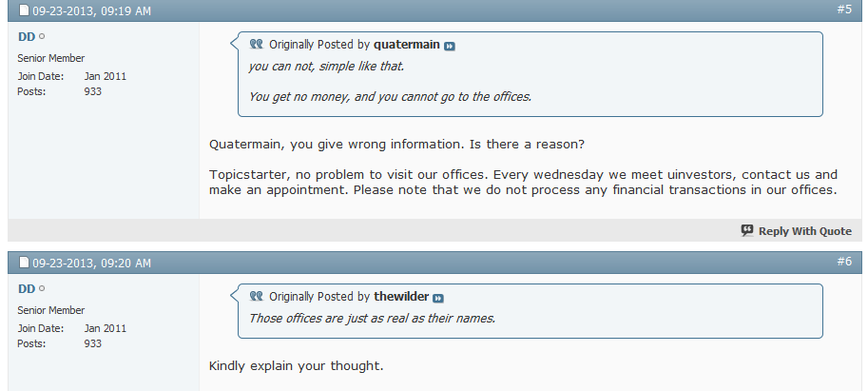Click quotation marks icon in thewilder's quote
Screen dimensions: 868x391
256,297
